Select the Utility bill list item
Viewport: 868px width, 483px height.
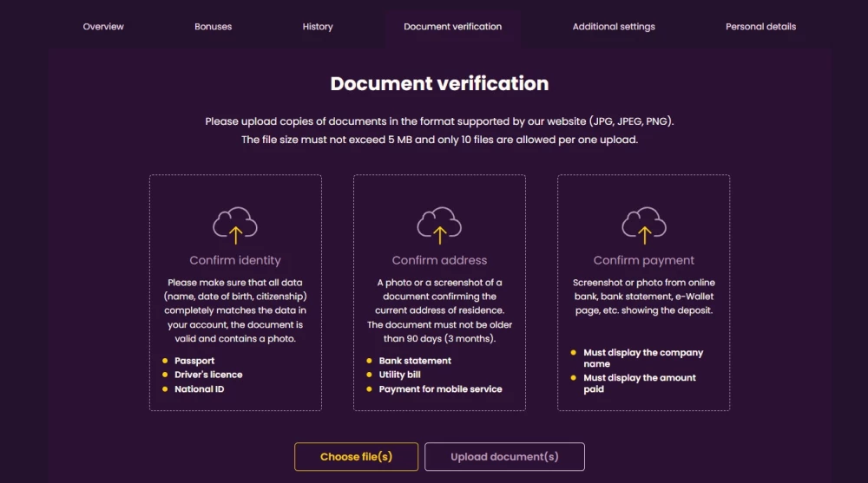[x=399, y=375]
